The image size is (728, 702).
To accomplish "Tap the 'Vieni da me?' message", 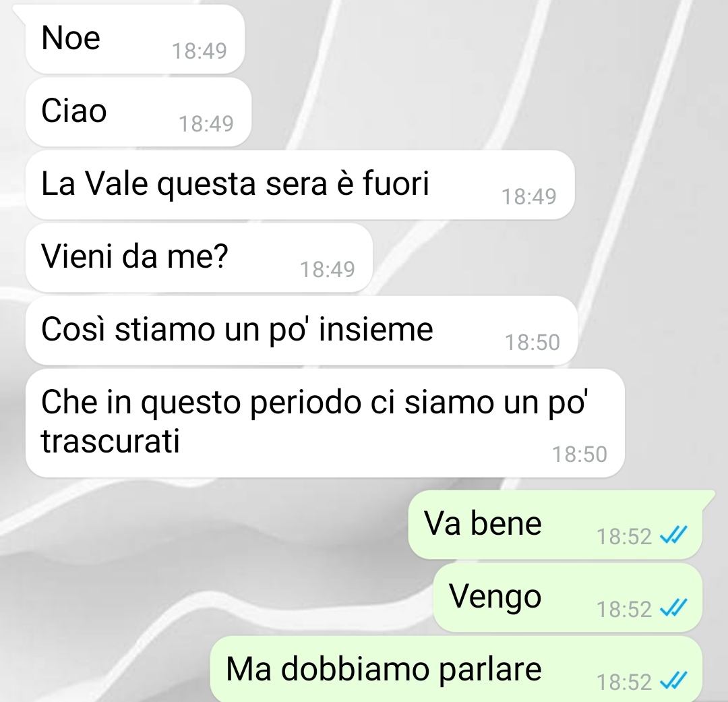I will click(199, 258).
